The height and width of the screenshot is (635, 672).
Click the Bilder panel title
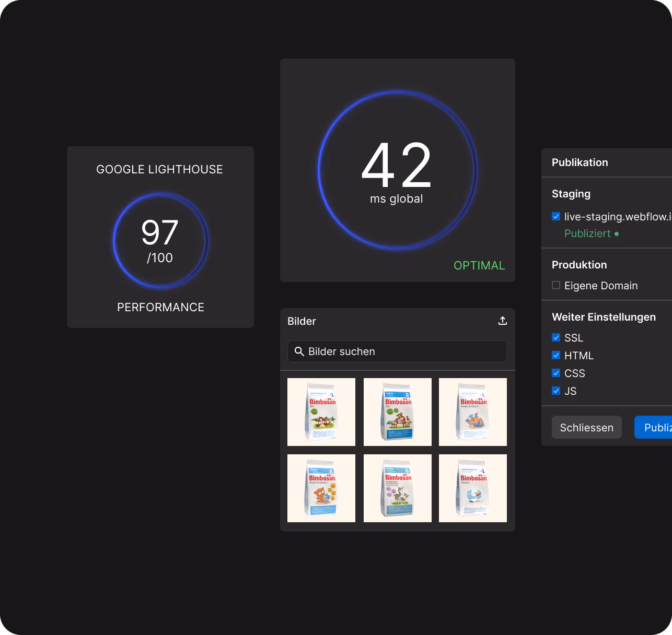click(302, 321)
